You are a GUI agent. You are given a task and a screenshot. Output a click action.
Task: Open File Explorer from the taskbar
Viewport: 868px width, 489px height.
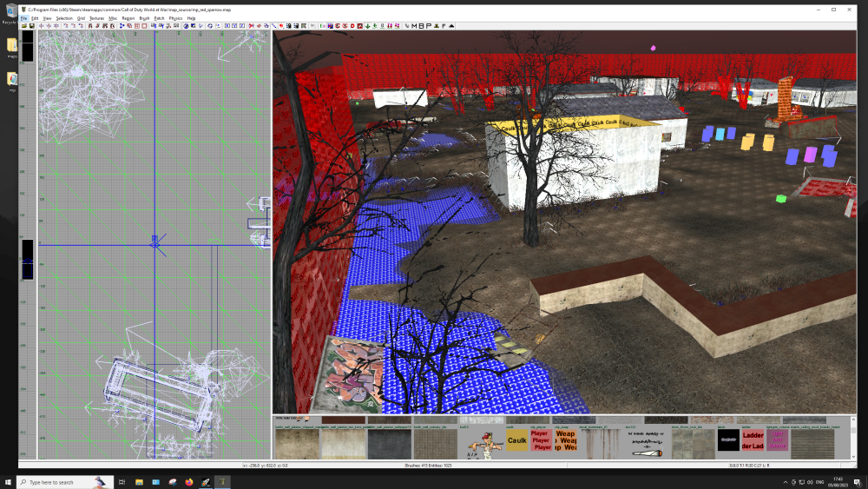coord(139,482)
